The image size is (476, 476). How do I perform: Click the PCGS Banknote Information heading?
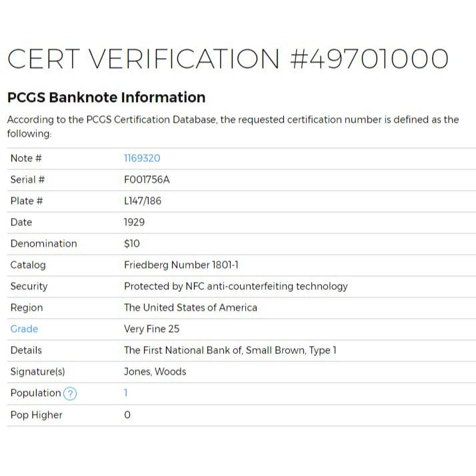106,97
